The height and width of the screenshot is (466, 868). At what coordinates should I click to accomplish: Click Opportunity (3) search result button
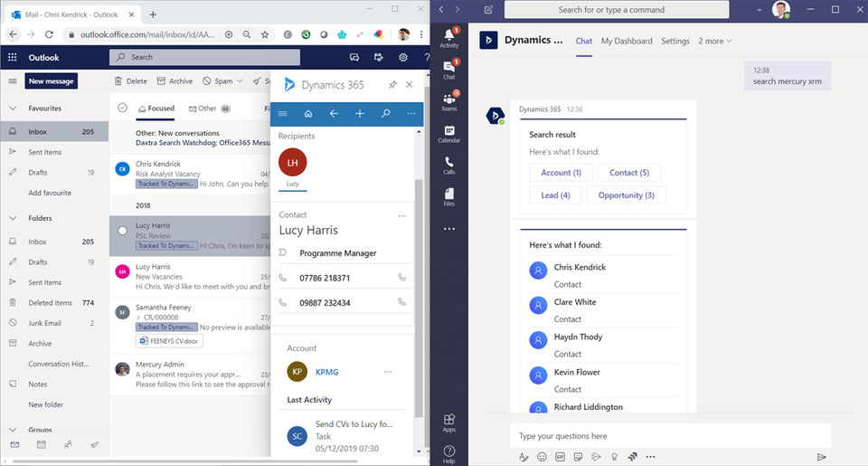(x=626, y=195)
